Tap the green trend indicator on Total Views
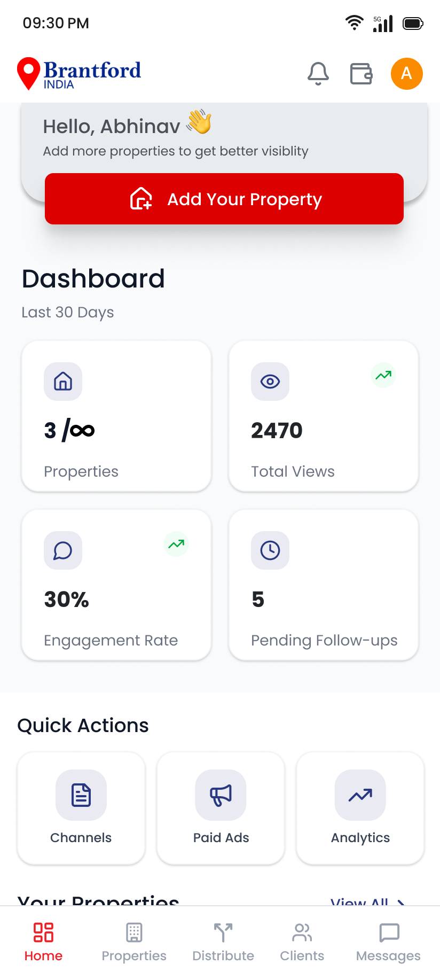440x980 pixels. 383,376
